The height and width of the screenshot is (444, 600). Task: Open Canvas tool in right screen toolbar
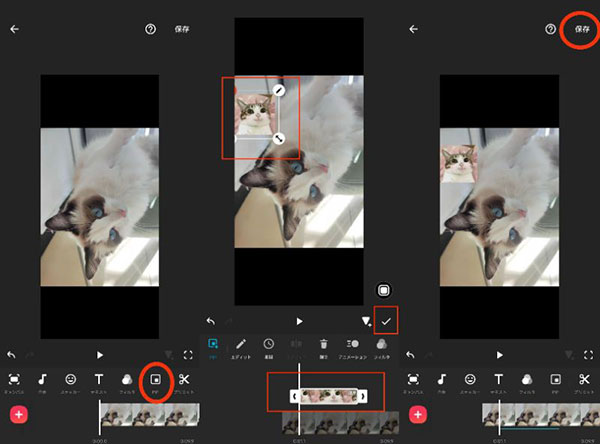coord(413,379)
